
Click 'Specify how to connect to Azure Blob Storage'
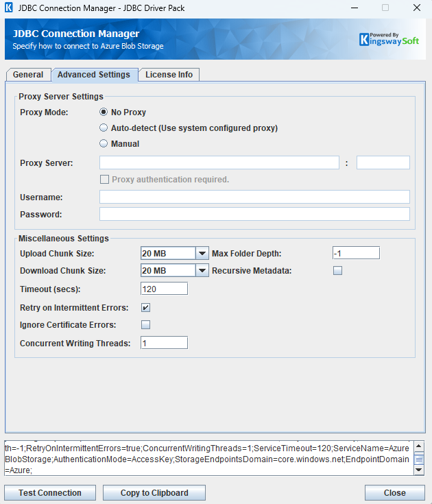tap(88, 46)
